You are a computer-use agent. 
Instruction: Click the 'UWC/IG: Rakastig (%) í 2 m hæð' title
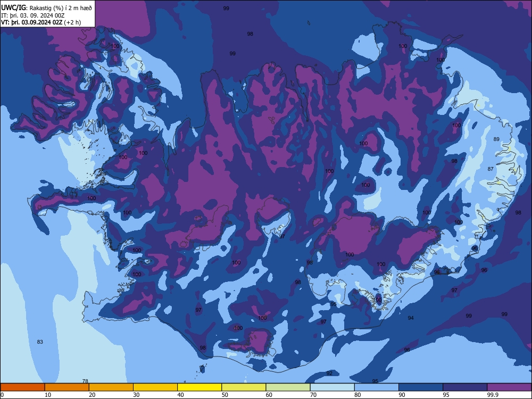tap(46, 7)
